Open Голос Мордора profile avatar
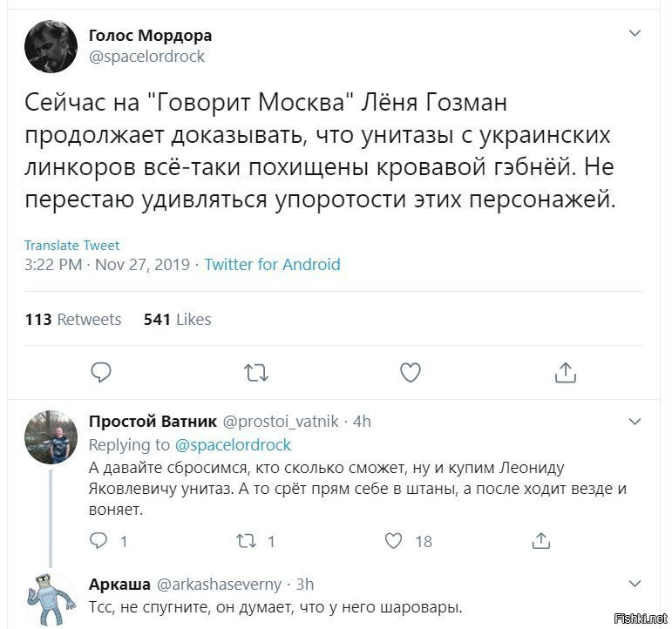Screen dimensions: 672x629 coord(51,46)
